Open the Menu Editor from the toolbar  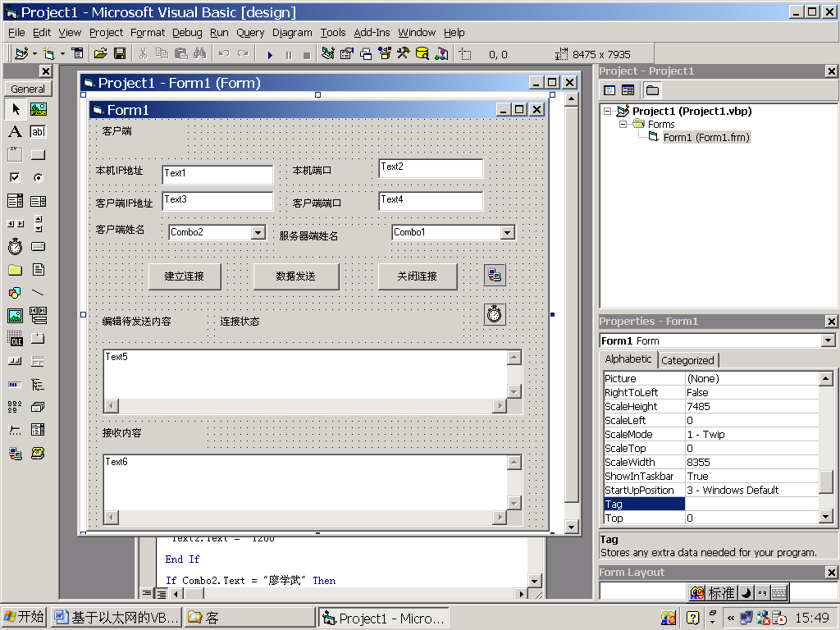(78, 53)
